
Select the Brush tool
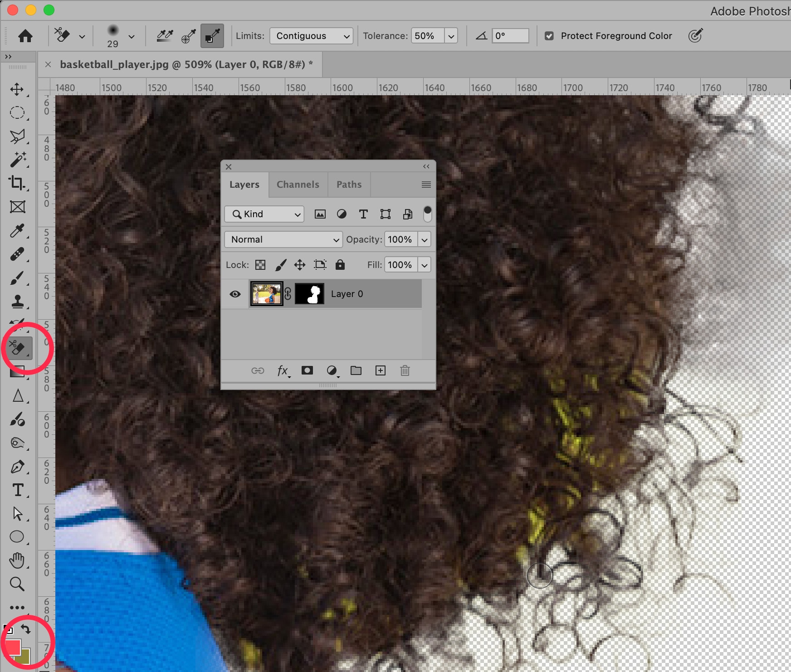click(x=17, y=278)
